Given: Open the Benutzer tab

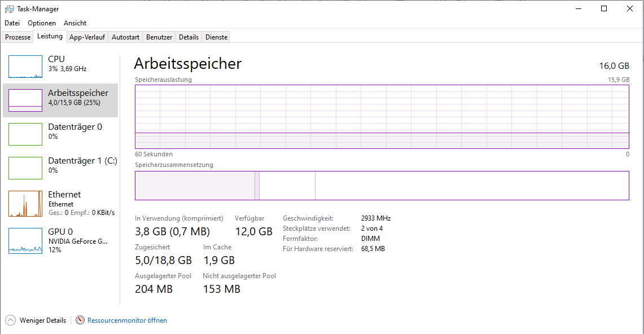Looking at the screenshot, I should pyautogui.click(x=159, y=37).
